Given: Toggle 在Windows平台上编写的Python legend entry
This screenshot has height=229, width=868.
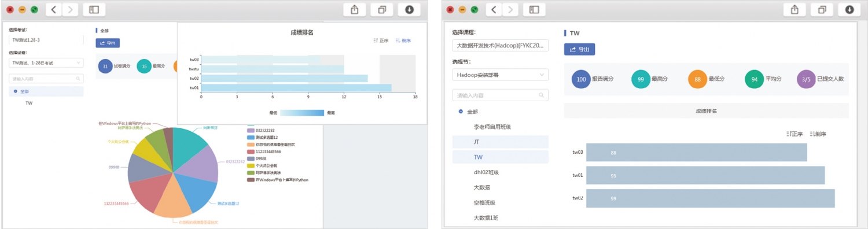Looking at the screenshot, I should [278, 180].
